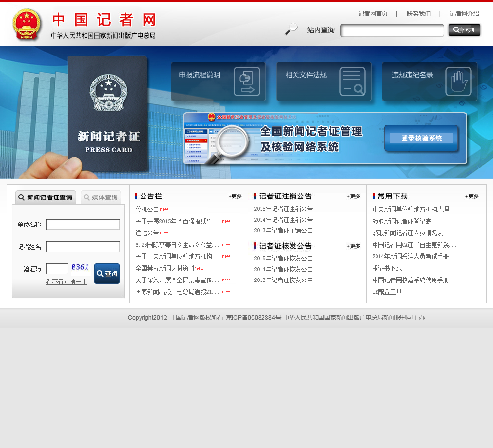493x448 pixels.
Task: Click the blue 查询 button in query form
Action: click(x=107, y=273)
